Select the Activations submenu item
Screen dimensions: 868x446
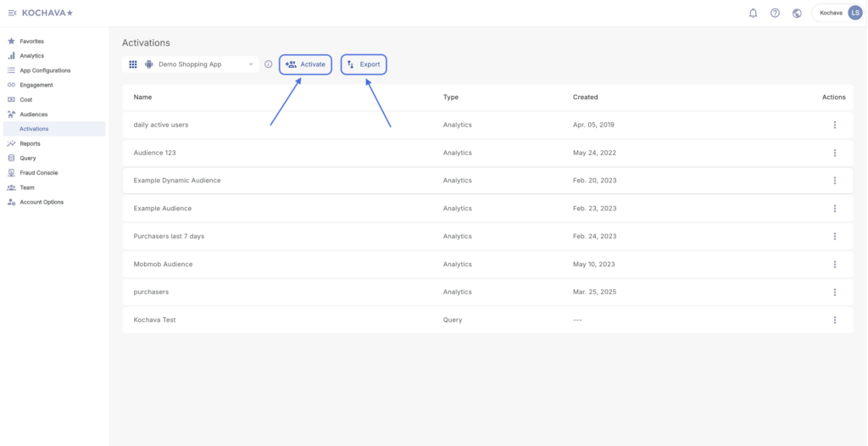[x=34, y=129]
